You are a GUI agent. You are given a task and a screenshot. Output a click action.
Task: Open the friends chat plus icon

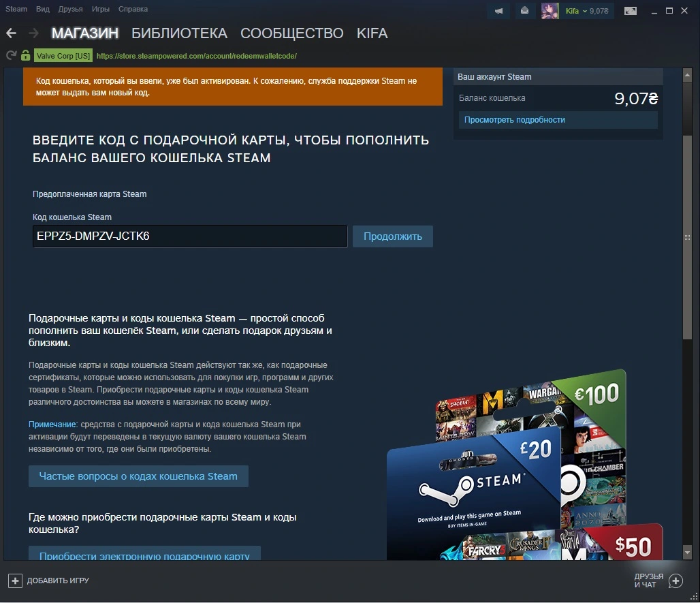tap(676, 581)
